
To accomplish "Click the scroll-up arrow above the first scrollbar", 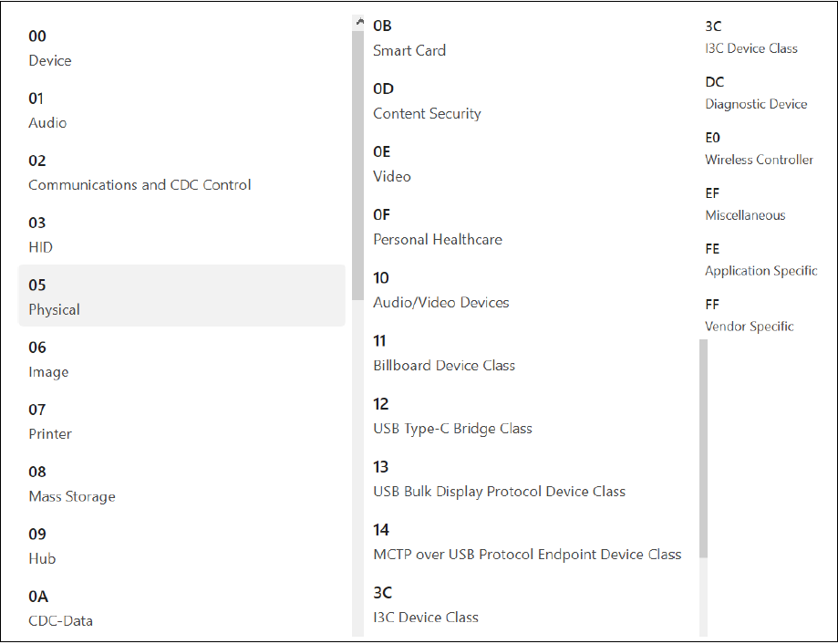I will [358, 23].
